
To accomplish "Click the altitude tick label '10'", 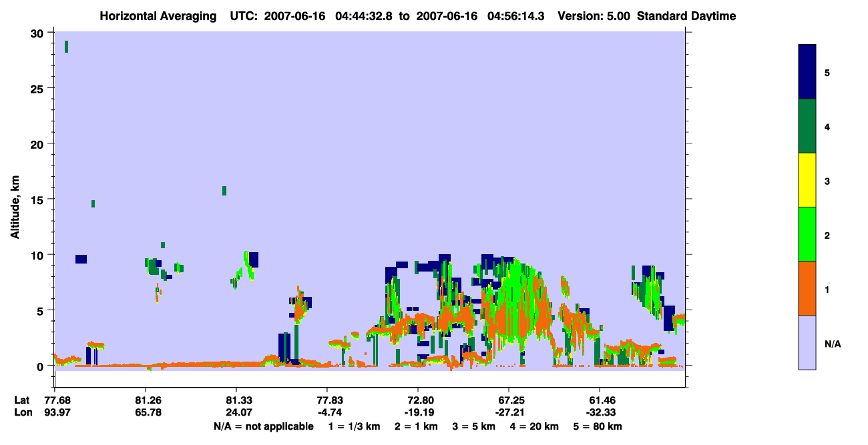I will 38,255.
